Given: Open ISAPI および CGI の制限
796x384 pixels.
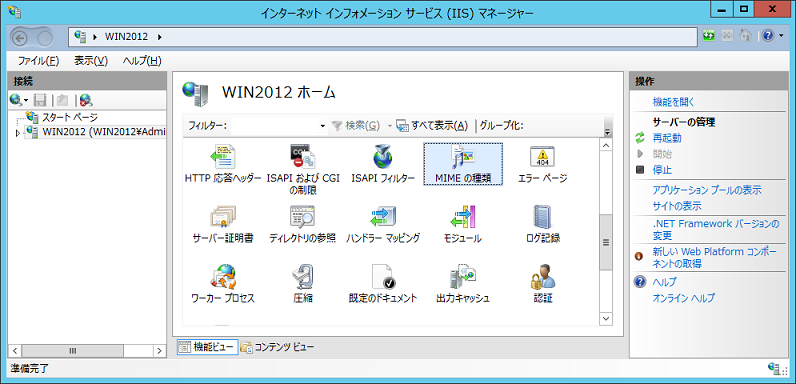Looking at the screenshot, I should tap(303, 170).
